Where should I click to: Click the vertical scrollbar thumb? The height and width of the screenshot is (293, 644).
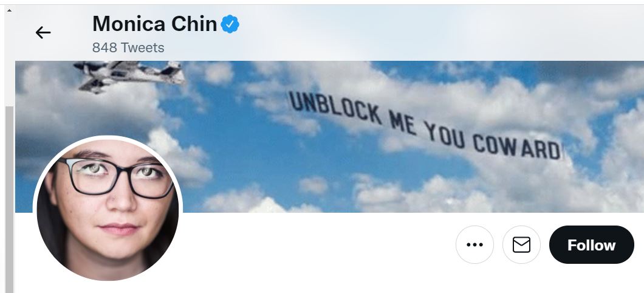click(x=9, y=199)
